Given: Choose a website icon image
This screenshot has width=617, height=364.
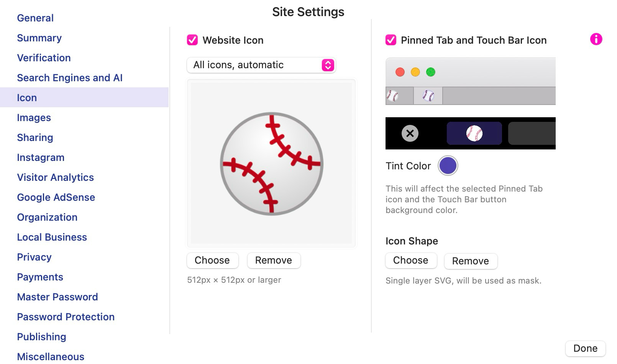Looking at the screenshot, I should [212, 261].
